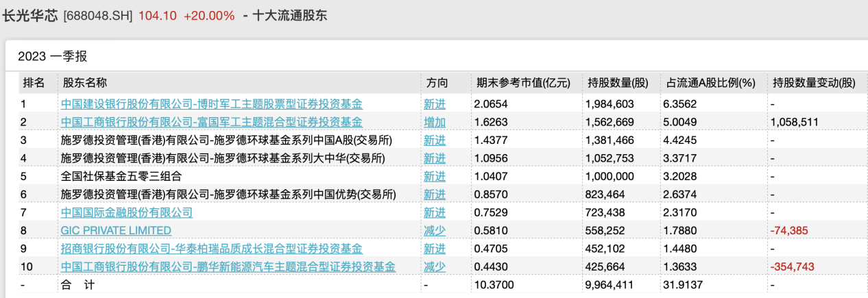Select the 排名 column header
This screenshot has height=298, width=868.
click(x=34, y=83)
